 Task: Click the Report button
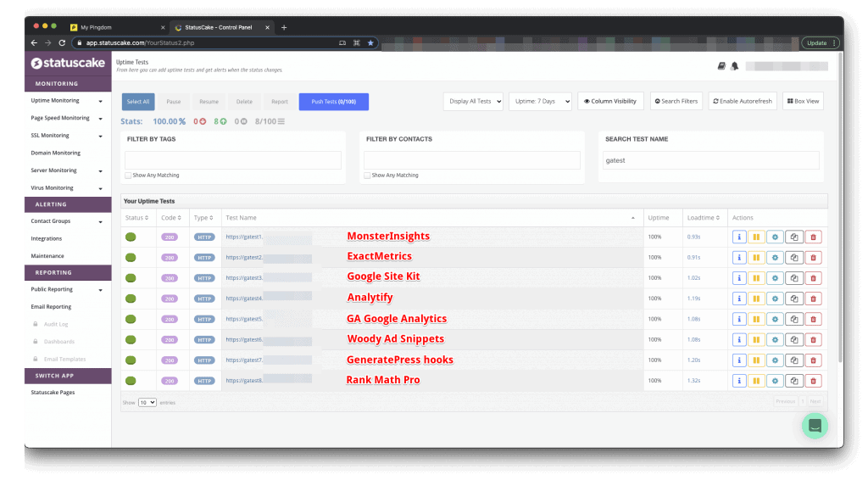tap(280, 102)
